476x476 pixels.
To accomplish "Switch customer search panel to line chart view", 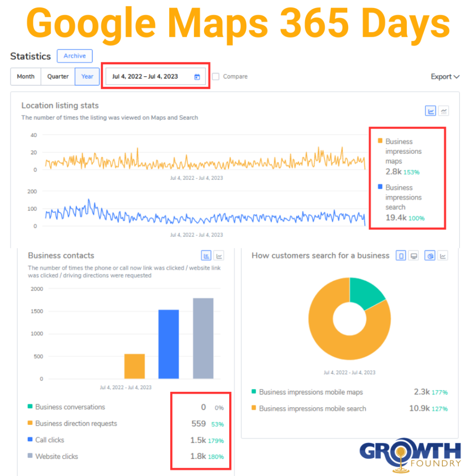I will (x=443, y=255).
